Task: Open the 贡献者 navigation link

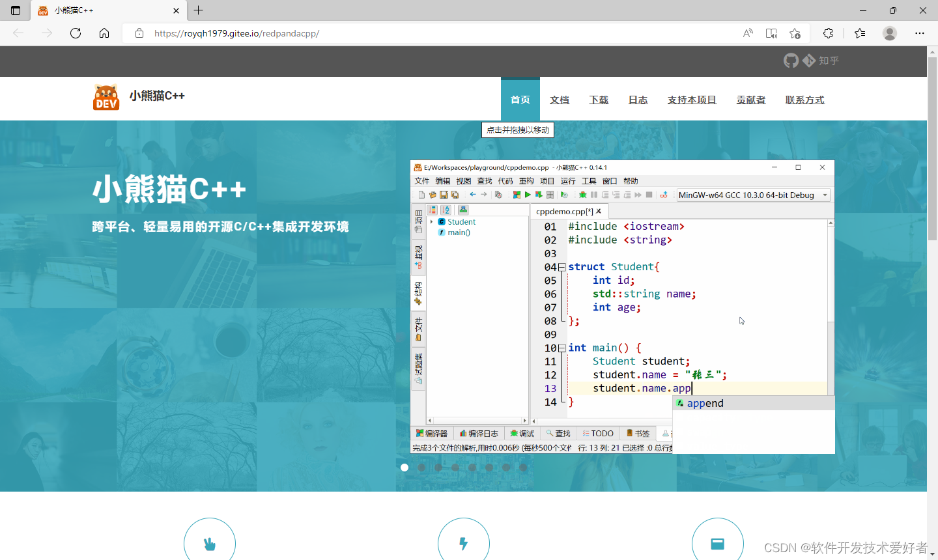Action: click(x=751, y=100)
